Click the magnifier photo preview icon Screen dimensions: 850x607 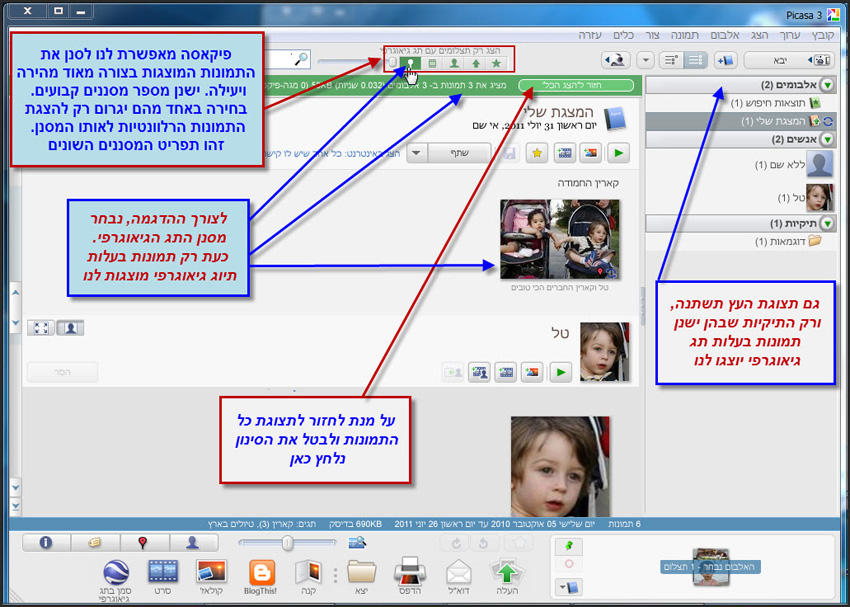coord(357,542)
